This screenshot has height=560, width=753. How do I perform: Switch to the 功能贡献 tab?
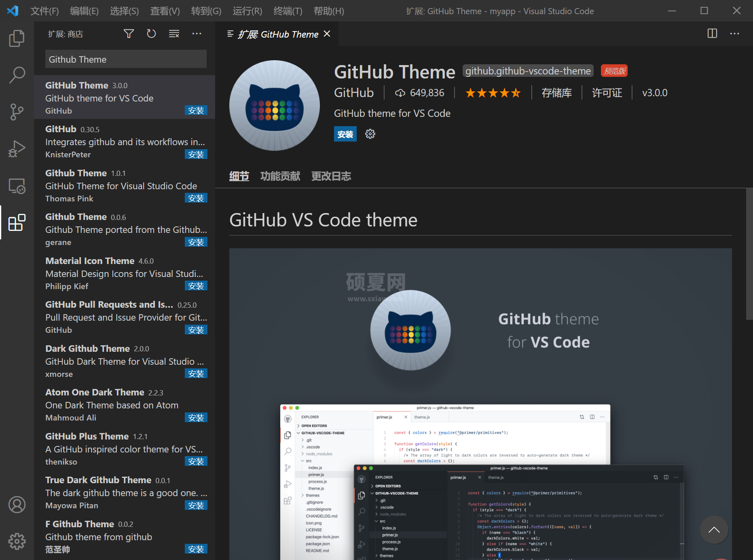[280, 176]
